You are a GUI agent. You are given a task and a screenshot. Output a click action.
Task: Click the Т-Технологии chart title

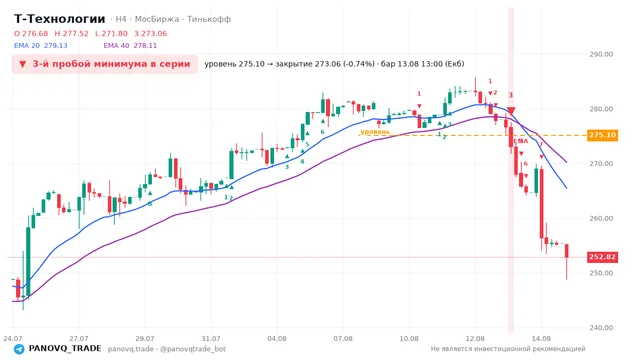[x=60, y=19]
